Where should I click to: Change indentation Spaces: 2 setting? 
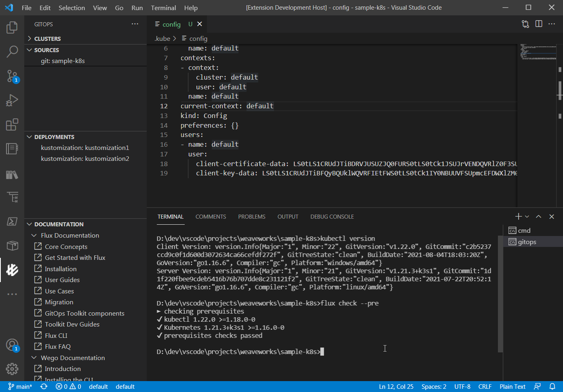(x=434, y=387)
